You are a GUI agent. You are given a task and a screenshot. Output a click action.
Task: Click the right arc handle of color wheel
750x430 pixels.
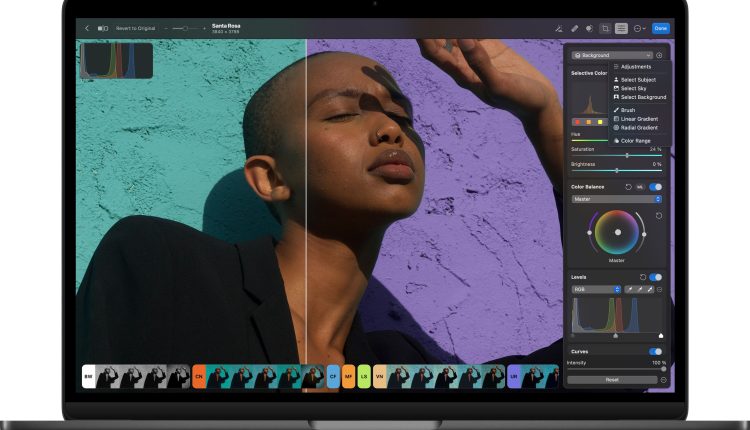[x=644, y=234]
